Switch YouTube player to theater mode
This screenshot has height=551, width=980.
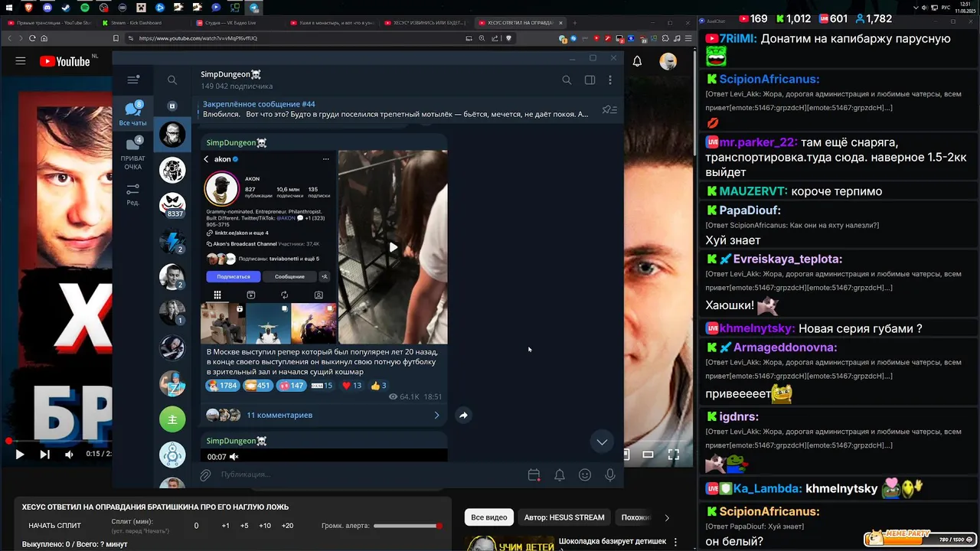click(648, 455)
